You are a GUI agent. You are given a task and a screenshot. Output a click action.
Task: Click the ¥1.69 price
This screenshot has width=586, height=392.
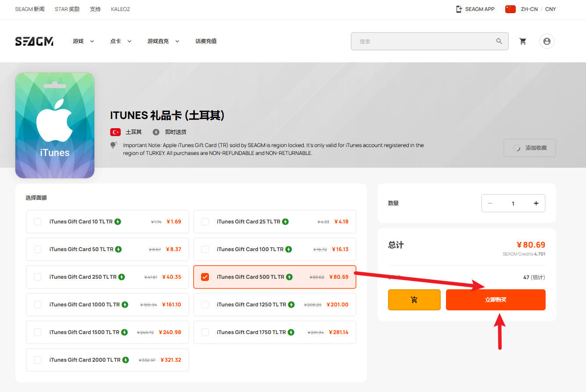[x=174, y=222]
